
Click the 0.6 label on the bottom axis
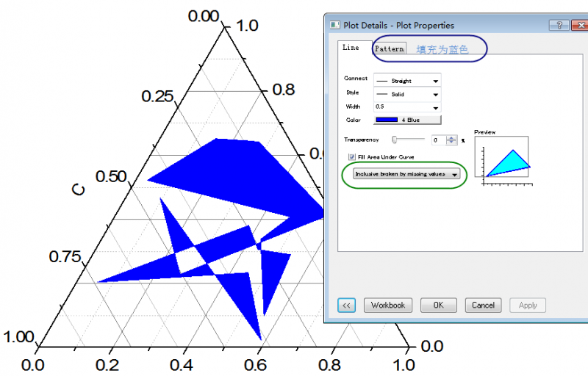[255, 365]
